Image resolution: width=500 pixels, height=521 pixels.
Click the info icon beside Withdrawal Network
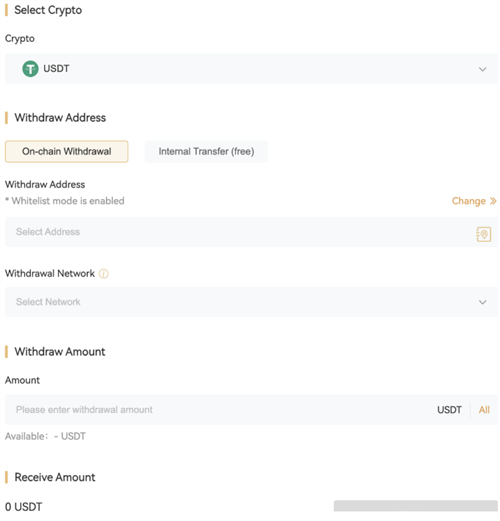104,274
